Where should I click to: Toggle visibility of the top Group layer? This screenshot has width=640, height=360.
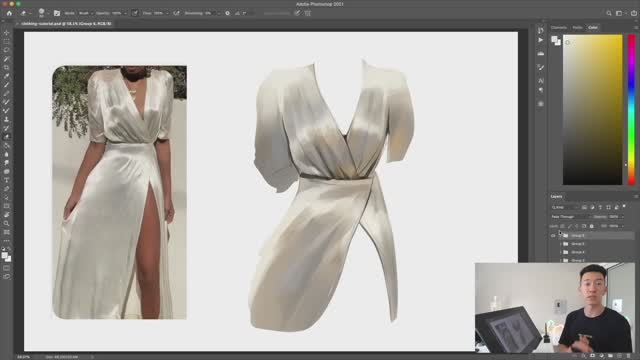(553, 236)
